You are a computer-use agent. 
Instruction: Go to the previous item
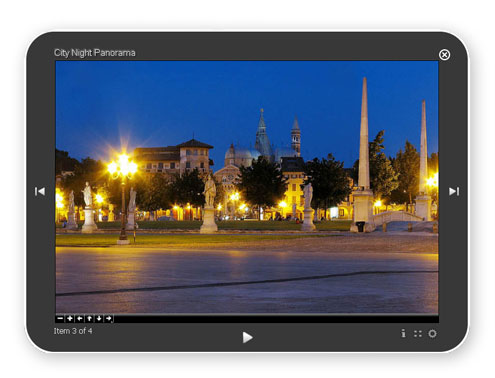pyautogui.click(x=40, y=191)
